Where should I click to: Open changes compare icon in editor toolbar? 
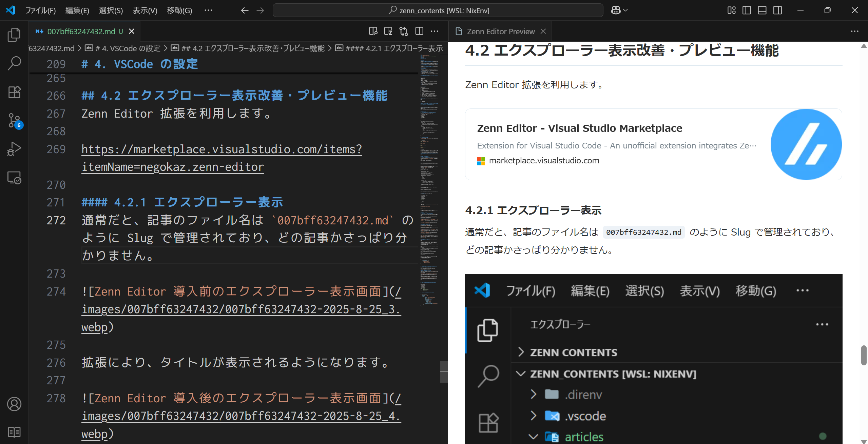(x=404, y=31)
